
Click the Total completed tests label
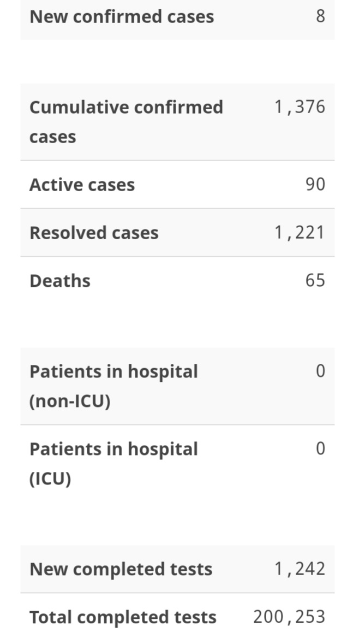click(123, 617)
